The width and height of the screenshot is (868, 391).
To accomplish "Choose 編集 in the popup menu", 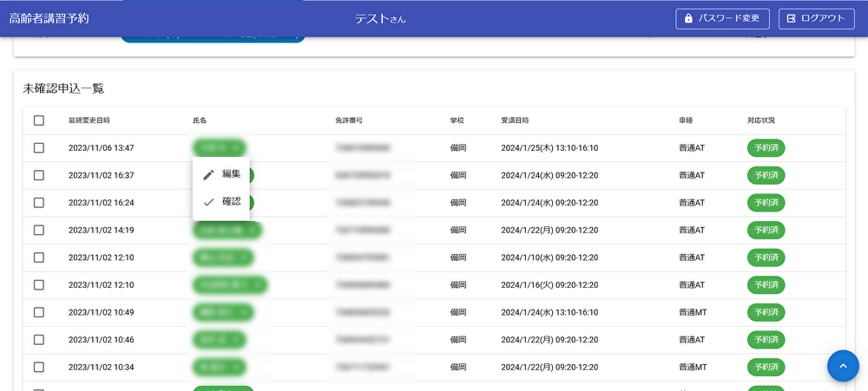I will click(x=220, y=174).
